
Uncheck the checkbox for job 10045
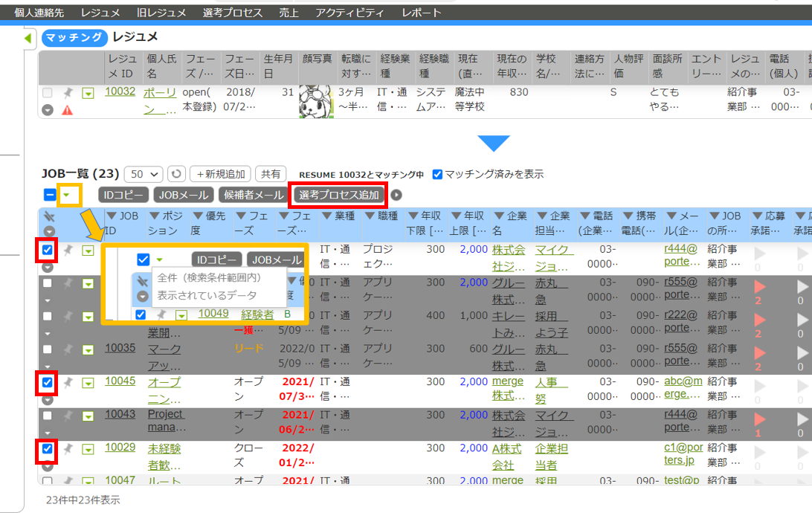tap(48, 383)
